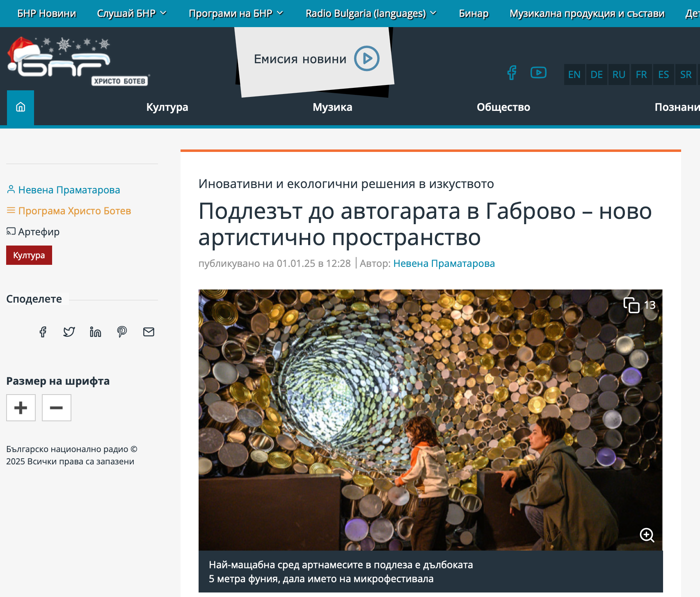The width and height of the screenshot is (700, 597).
Task: Increase font size with plus button
Action: click(21, 408)
